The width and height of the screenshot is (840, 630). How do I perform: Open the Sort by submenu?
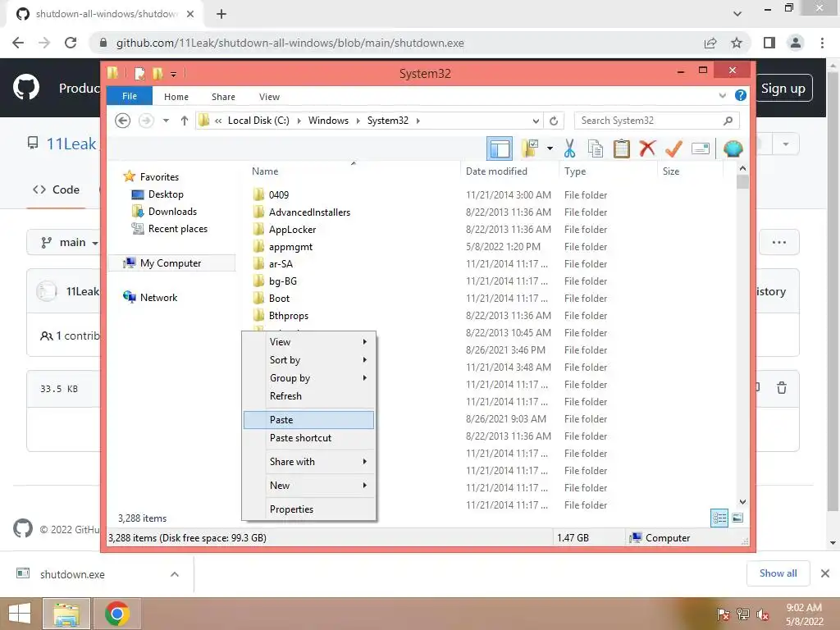click(x=308, y=360)
